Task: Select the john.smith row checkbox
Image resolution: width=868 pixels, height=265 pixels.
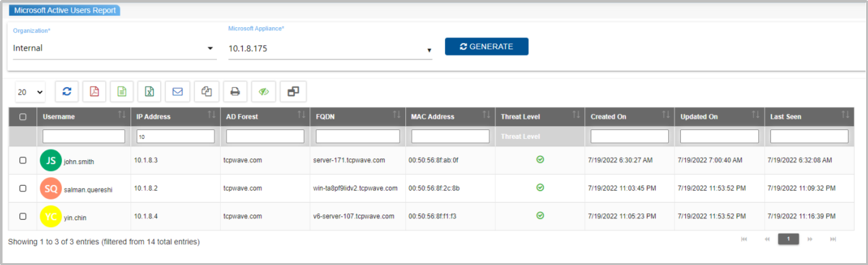Action: click(x=23, y=160)
